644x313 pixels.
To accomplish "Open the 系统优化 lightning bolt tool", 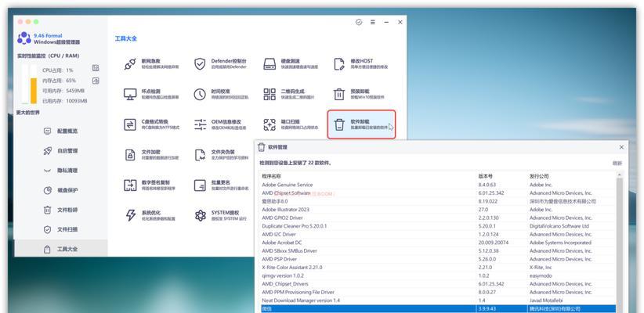I will [151, 216].
